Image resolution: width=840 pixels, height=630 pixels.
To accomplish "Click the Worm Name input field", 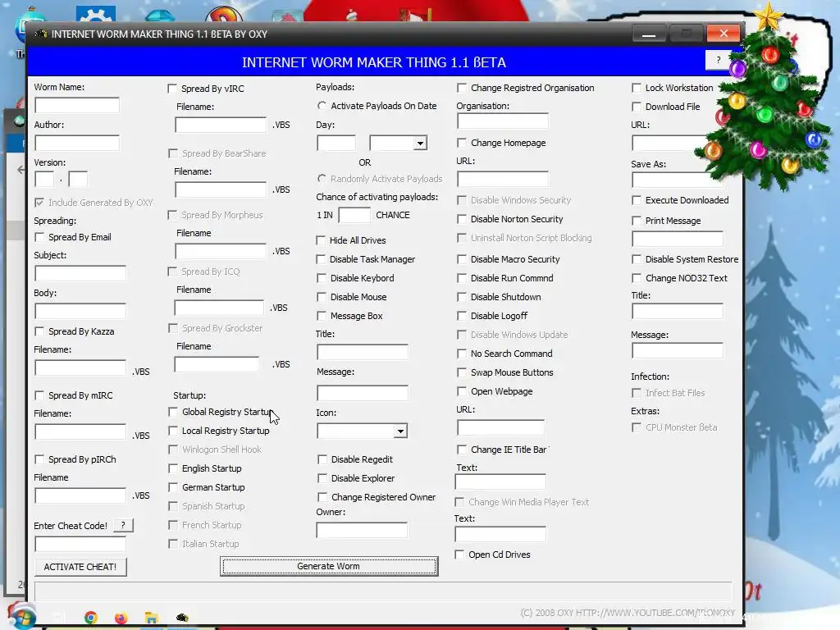I will [x=77, y=105].
